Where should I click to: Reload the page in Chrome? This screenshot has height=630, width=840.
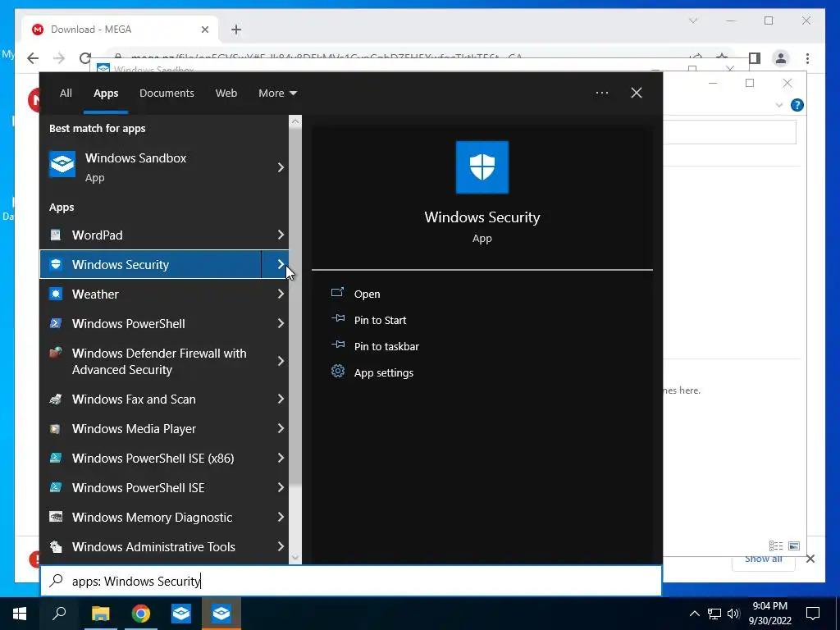point(84,58)
